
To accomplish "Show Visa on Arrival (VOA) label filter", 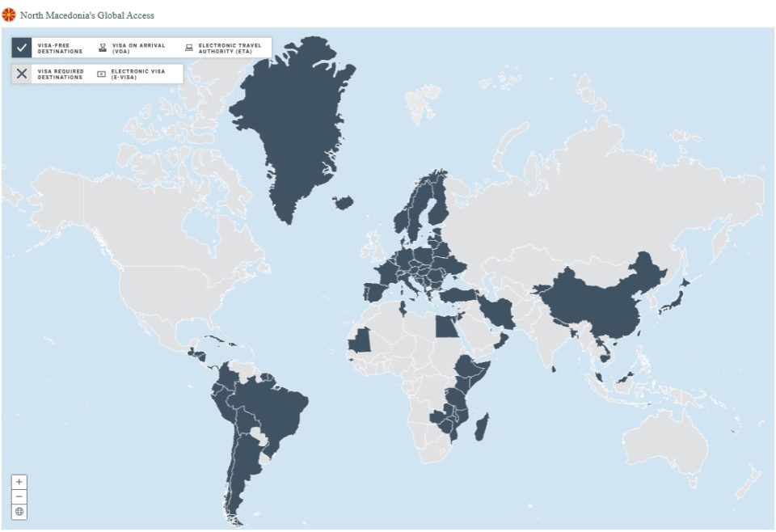I will 138,49.
